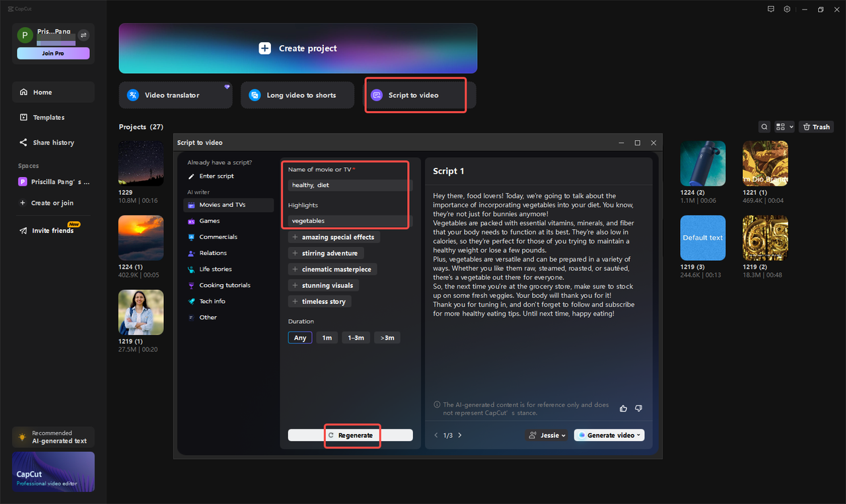
Task: Click the Highlights input field
Action: [x=350, y=221]
